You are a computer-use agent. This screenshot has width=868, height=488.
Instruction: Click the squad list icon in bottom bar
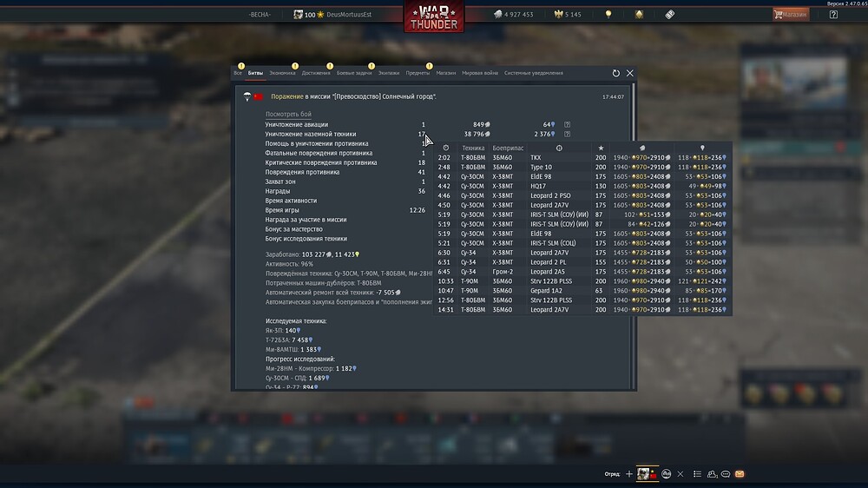pos(694,474)
